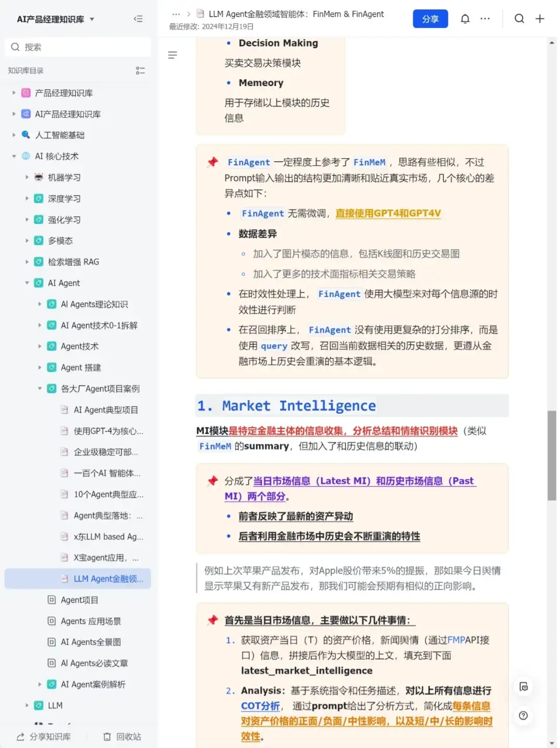Click the more options ellipsis near 分享
560x748 pixels.
485,18
